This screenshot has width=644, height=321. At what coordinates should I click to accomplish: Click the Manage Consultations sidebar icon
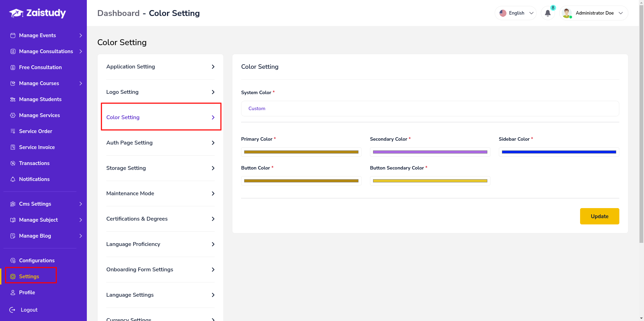(x=13, y=51)
